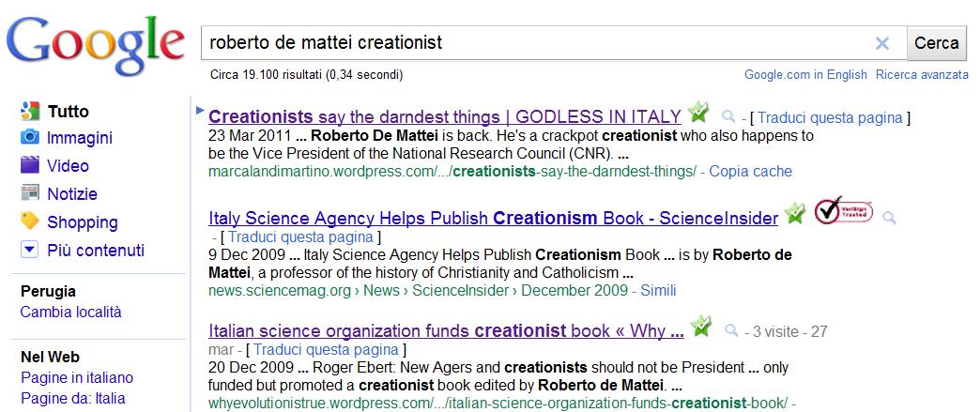Switch to Video search results

[68, 166]
